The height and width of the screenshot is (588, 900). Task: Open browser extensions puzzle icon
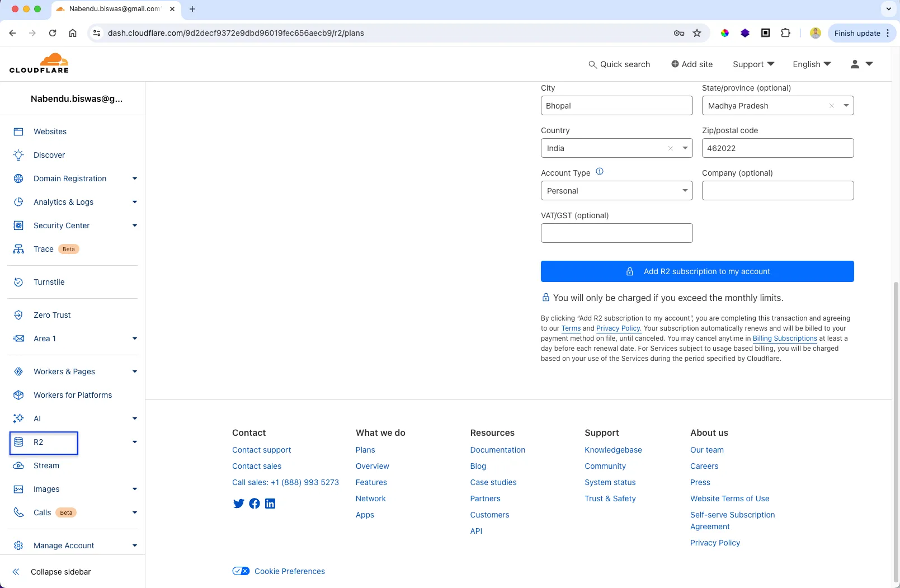785,33
